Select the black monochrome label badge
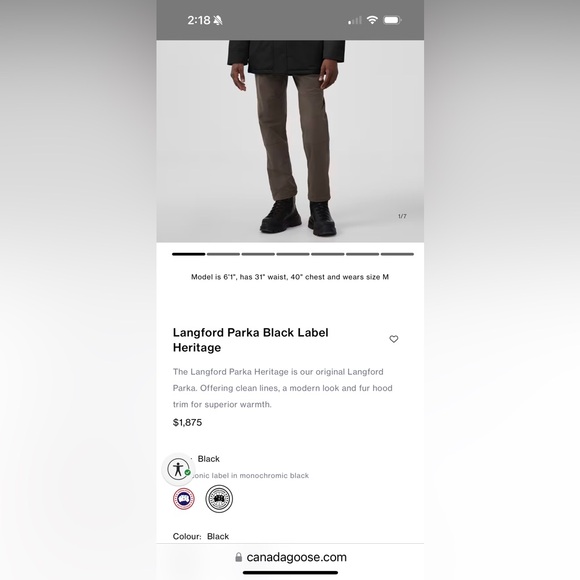This screenshot has width=580, height=580. pos(219,499)
